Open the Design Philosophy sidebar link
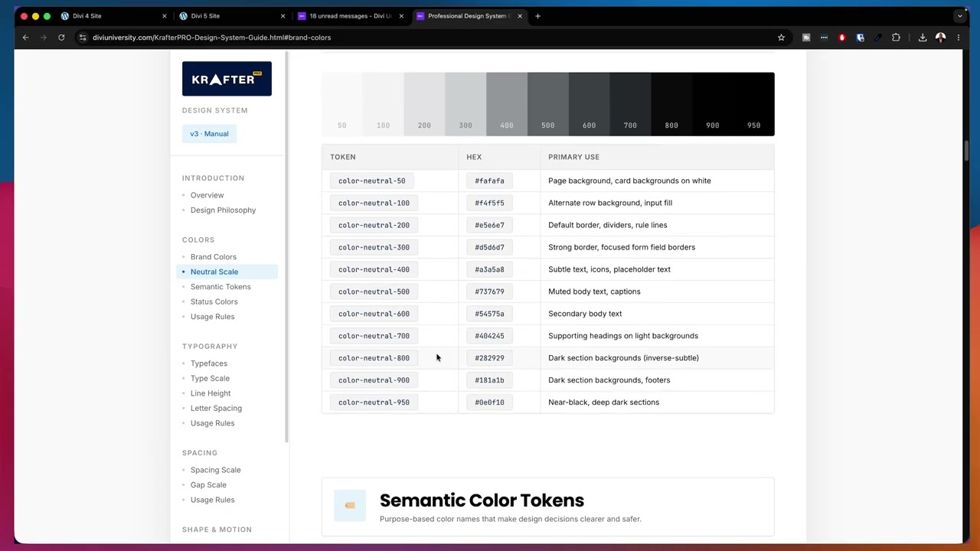Image resolution: width=980 pixels, height=551 pixels. pyautogui.click(x=223, y=210)
